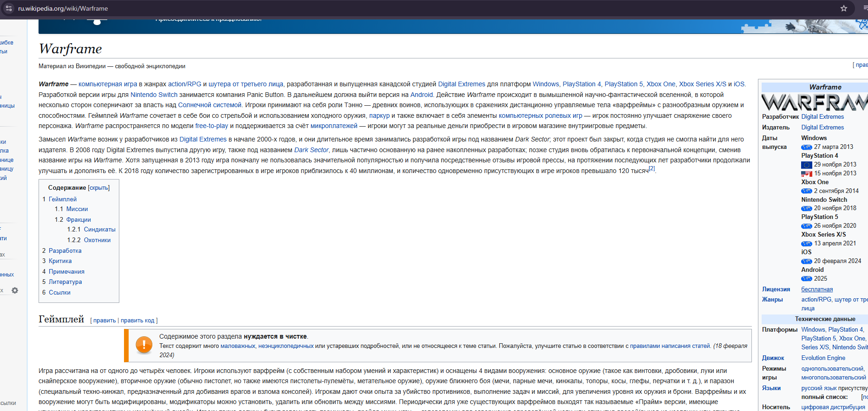868x411 pixels.
Task: Go to subsection 1.1 Миссии
Action: [x=77, y=209]
